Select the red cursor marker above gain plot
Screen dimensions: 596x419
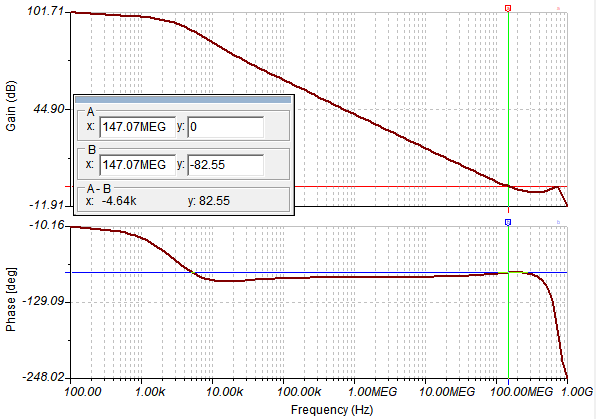(x=508, y=8)
